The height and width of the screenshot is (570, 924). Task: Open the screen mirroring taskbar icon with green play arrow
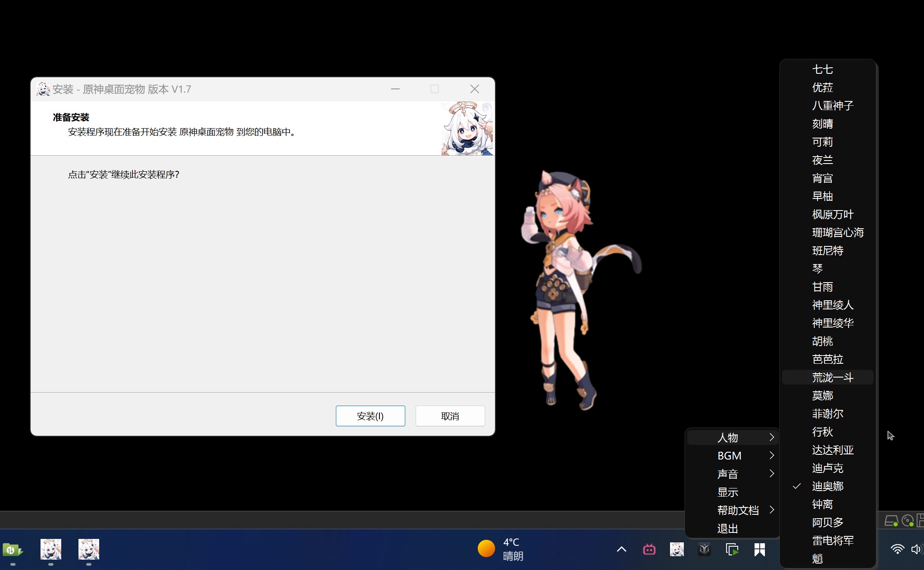pyautogui.click(x=732, y=549)
